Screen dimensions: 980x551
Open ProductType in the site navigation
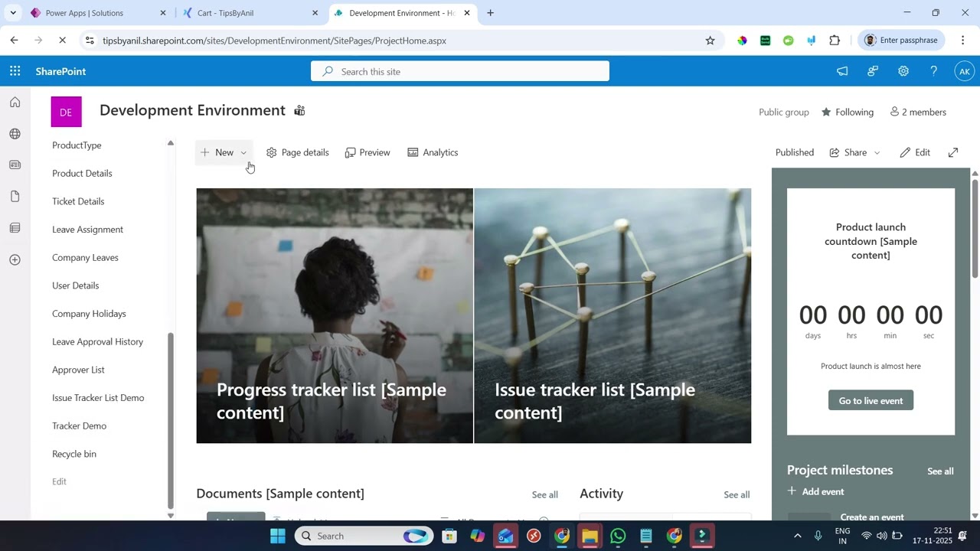[77, 145]
